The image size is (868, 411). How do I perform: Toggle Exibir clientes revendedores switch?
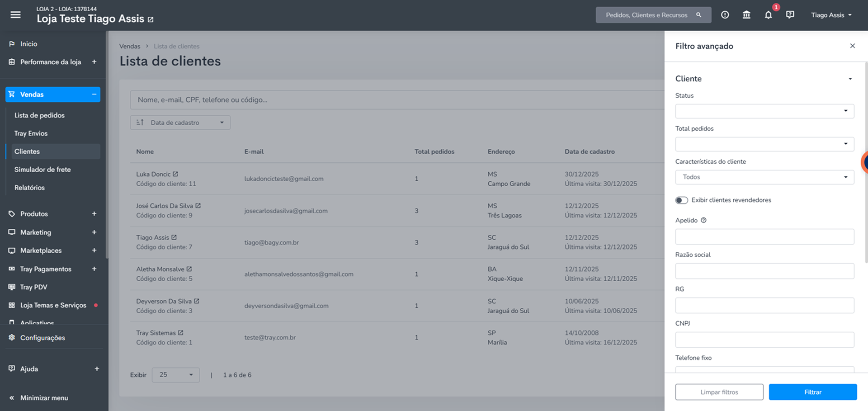681,200
